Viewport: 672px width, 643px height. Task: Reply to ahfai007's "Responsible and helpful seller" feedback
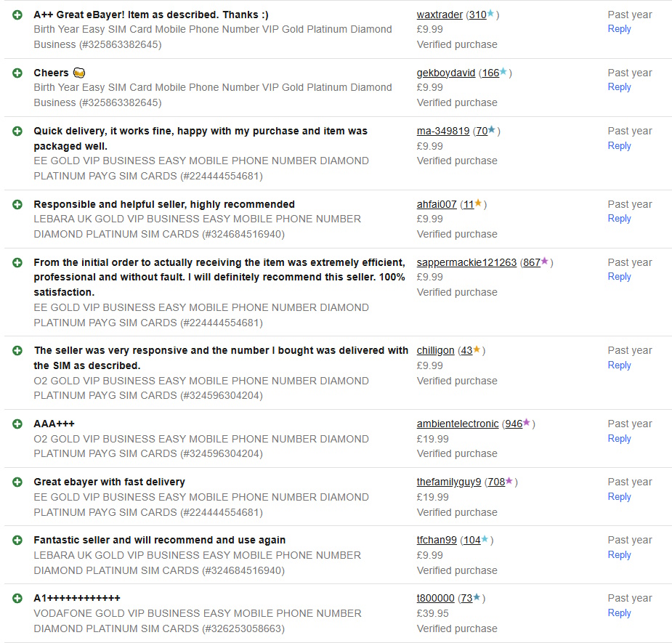(x=619, y=219)
